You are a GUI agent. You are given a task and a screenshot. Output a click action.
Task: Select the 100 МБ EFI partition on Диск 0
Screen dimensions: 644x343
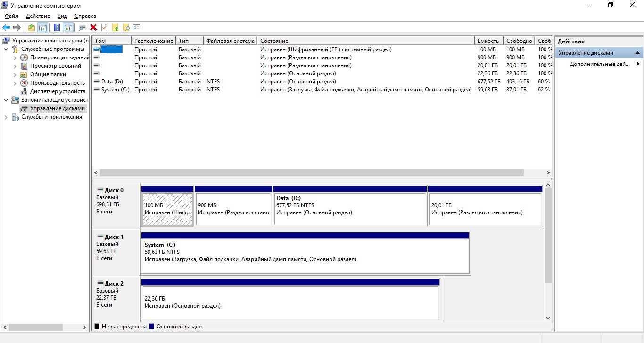pyautogui.click(x=167, y=206)
